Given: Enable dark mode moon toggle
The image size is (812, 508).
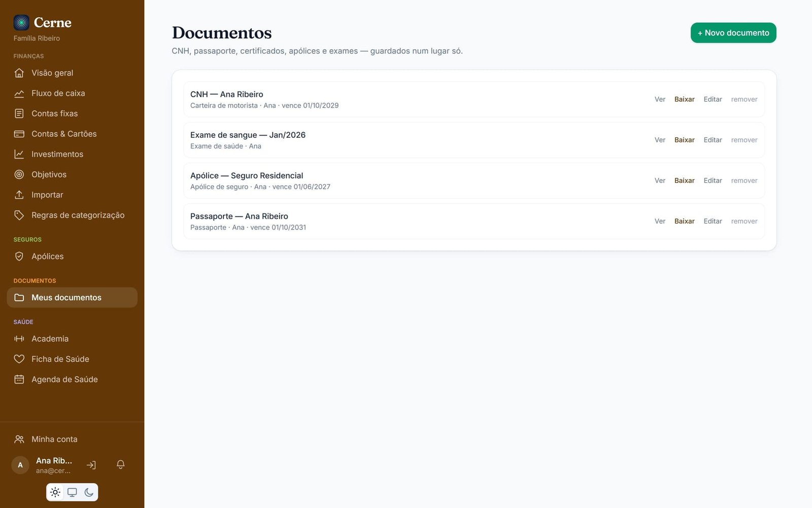Looking at the screenshot, I should 89,492.
